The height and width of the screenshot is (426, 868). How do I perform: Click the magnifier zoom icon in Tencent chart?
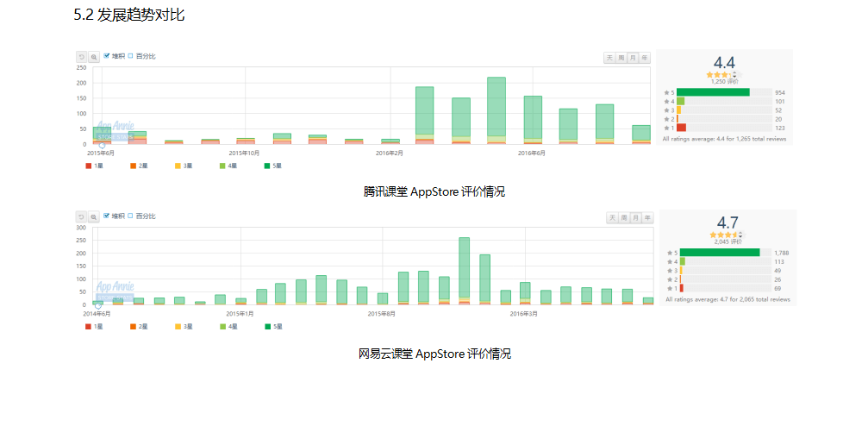[94, 57]
